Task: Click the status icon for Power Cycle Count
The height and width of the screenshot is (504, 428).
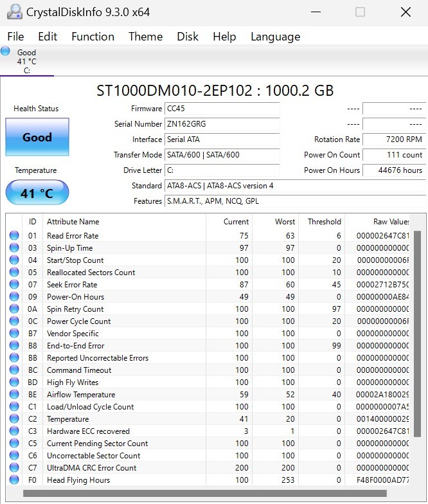Action: [x=14, y=321]
